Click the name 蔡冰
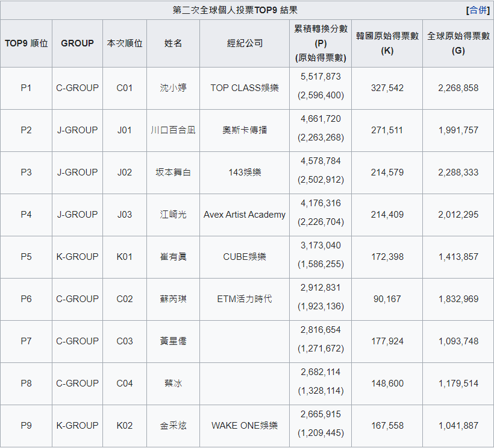 coord(173,383)
